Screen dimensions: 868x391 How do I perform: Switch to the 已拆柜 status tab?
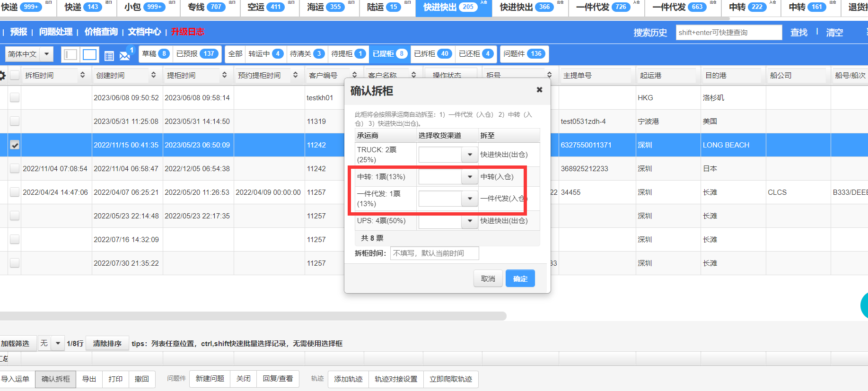432,54
